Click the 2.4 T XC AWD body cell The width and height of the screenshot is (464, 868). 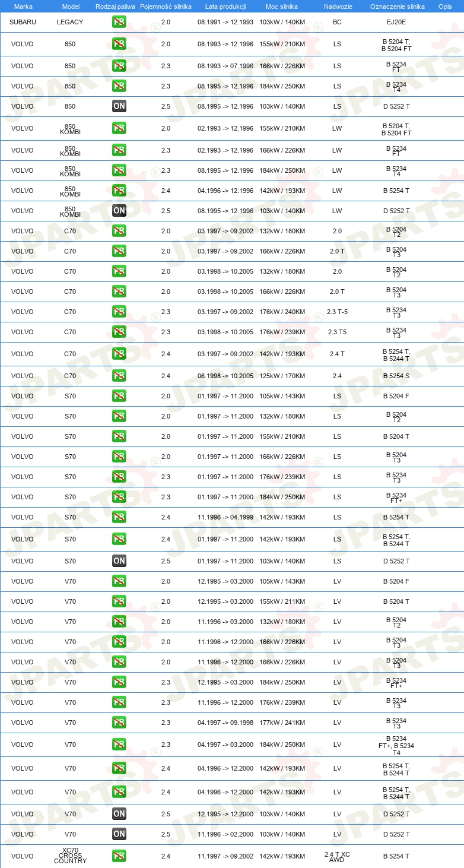(337, 856)
